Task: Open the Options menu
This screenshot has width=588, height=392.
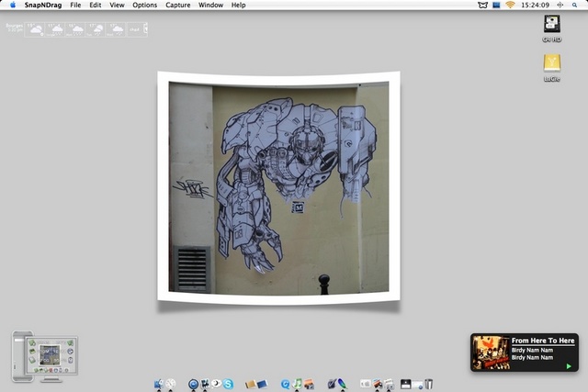Action: point(145,5)
